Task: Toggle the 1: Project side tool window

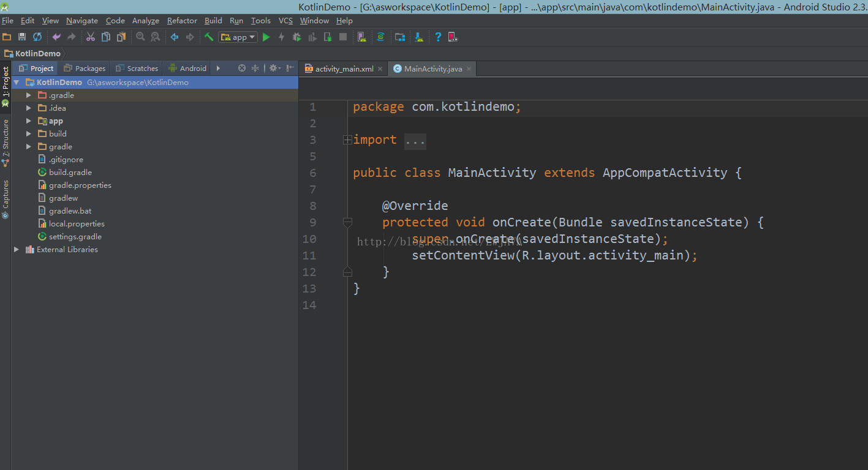Action: pos(6,87)
